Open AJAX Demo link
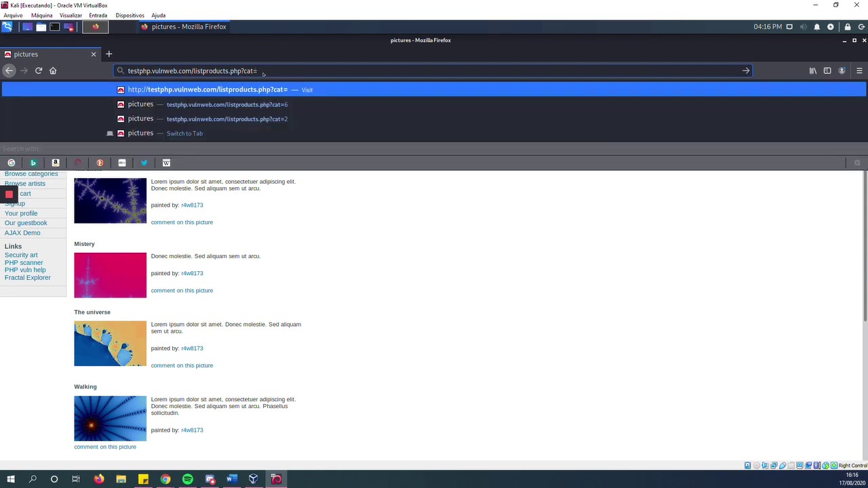This screenshot has height=488, width=868. (22, 232)
